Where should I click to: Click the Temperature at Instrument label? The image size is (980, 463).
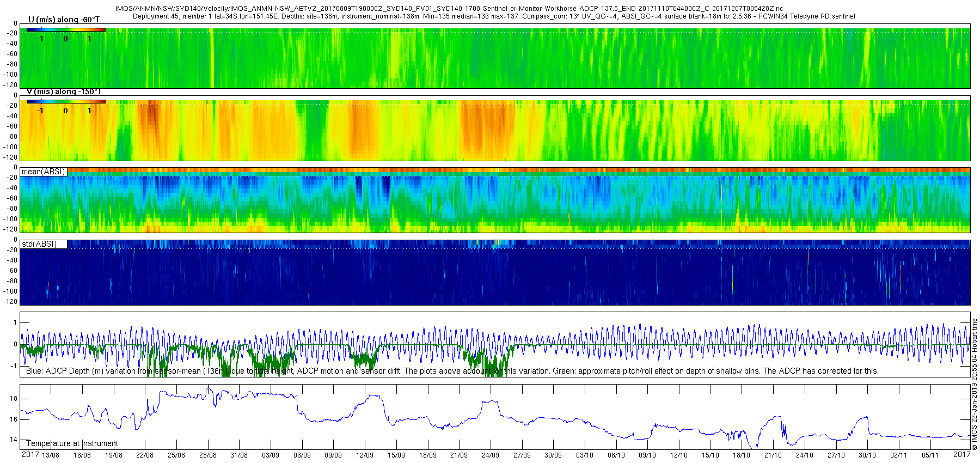(72, 443)
